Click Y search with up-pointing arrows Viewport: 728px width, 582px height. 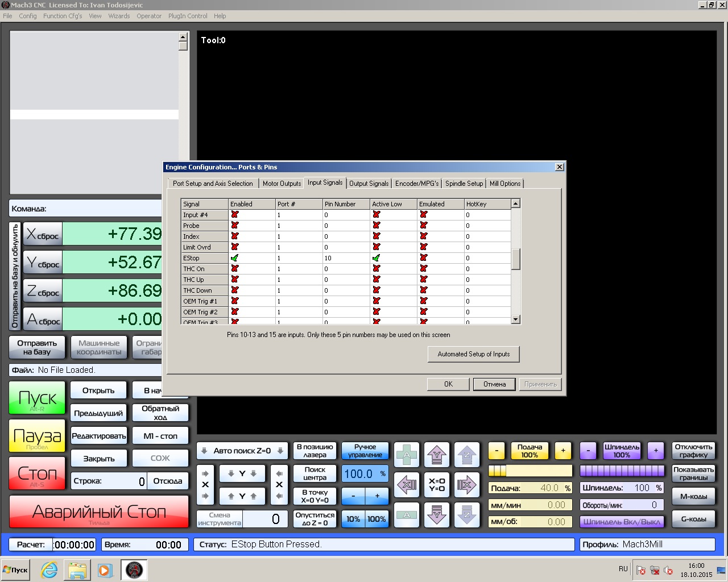coord(242,496)
